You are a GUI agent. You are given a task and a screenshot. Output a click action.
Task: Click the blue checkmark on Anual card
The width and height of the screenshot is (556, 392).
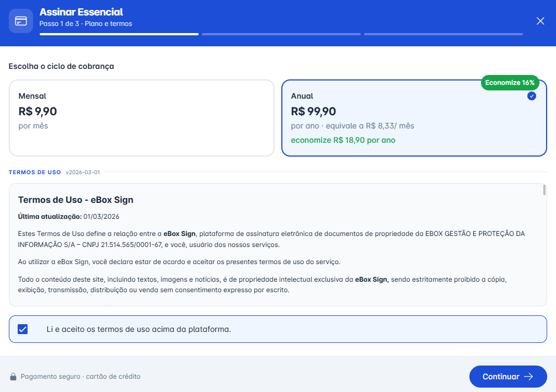(x=531, y=96)
